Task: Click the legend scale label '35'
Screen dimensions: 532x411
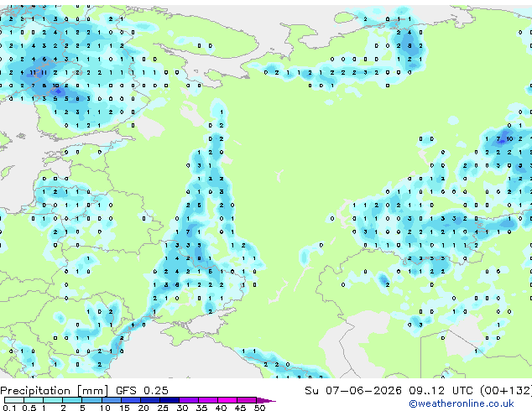Action: pyautogui.click(x=201, y=408)
